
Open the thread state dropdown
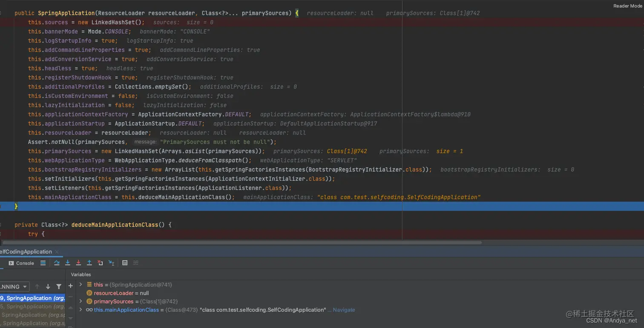point(14,287)
